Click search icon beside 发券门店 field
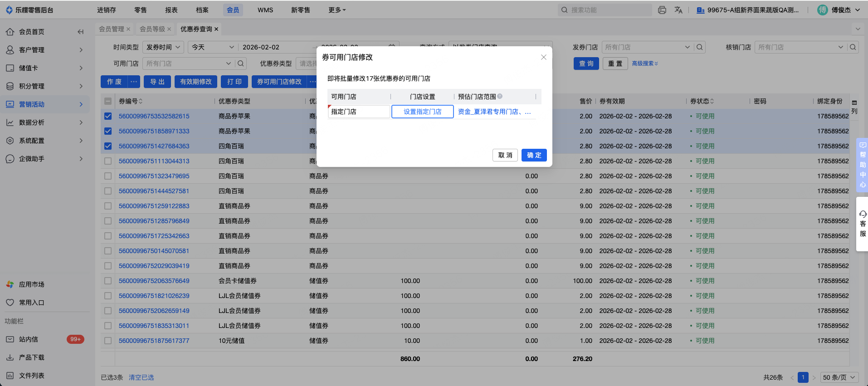 tap(700, 47)
